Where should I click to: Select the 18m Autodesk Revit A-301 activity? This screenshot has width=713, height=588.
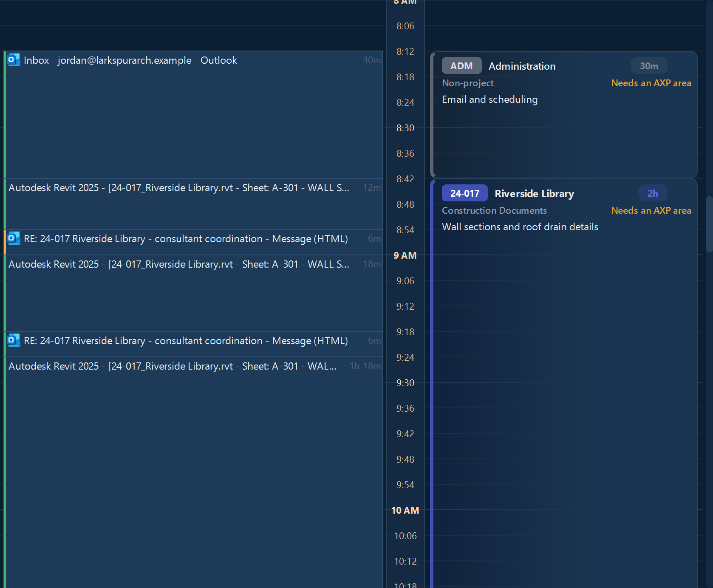[193, 293]
